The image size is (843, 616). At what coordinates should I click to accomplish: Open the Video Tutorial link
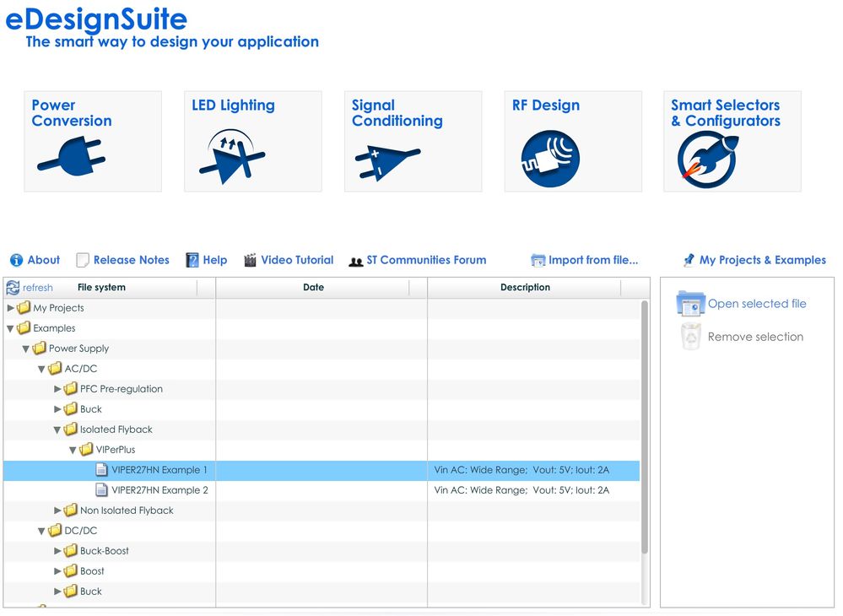coord(297,260)
